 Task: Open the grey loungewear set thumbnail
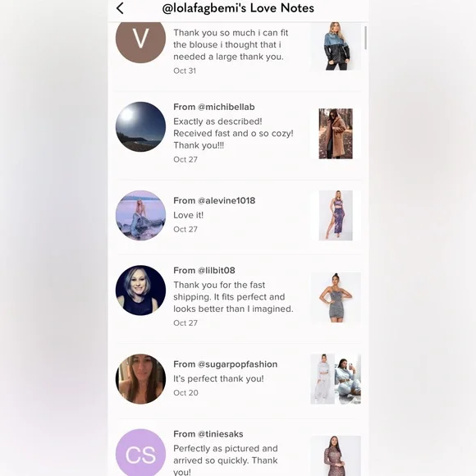pyautogui.click(x=336, y=379)
